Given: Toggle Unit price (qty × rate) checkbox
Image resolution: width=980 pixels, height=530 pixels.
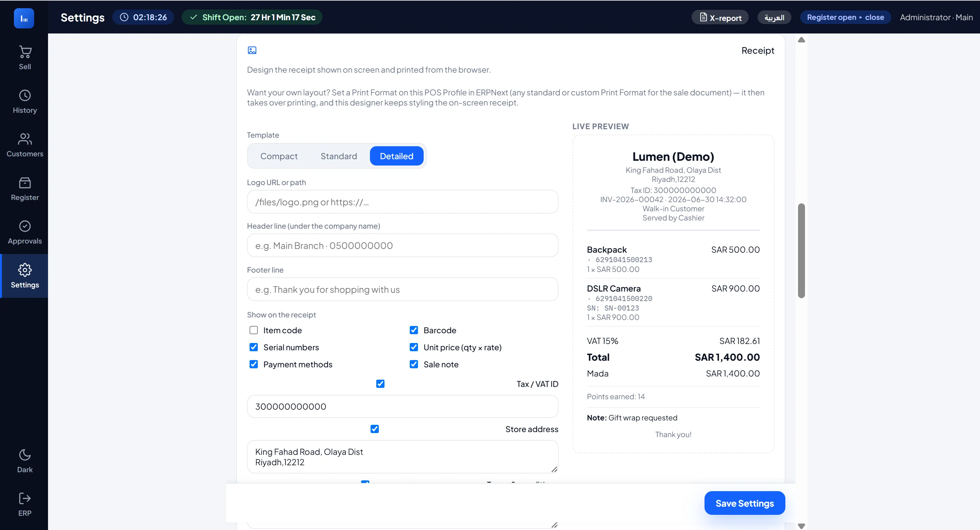Looking at the screenshot, I should (414, 347).
